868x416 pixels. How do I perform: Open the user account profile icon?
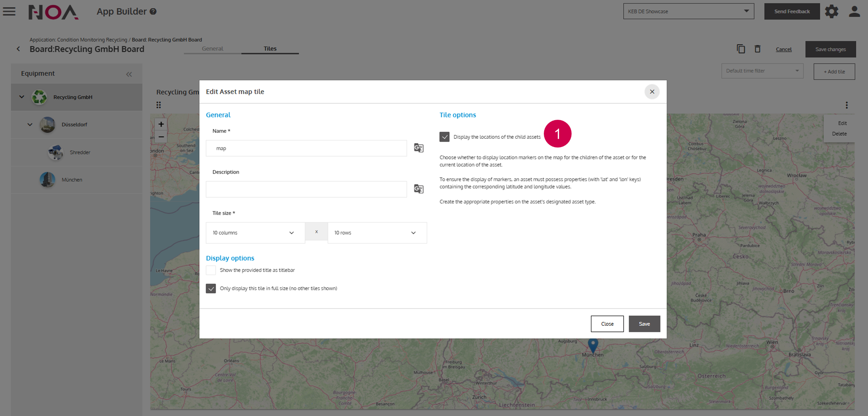point(854,12)
